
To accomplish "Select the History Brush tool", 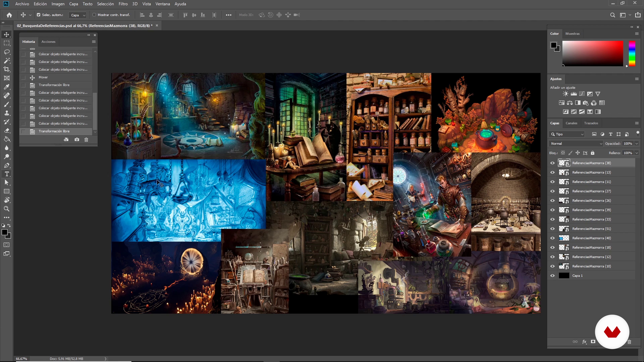I will click(7, 122).
